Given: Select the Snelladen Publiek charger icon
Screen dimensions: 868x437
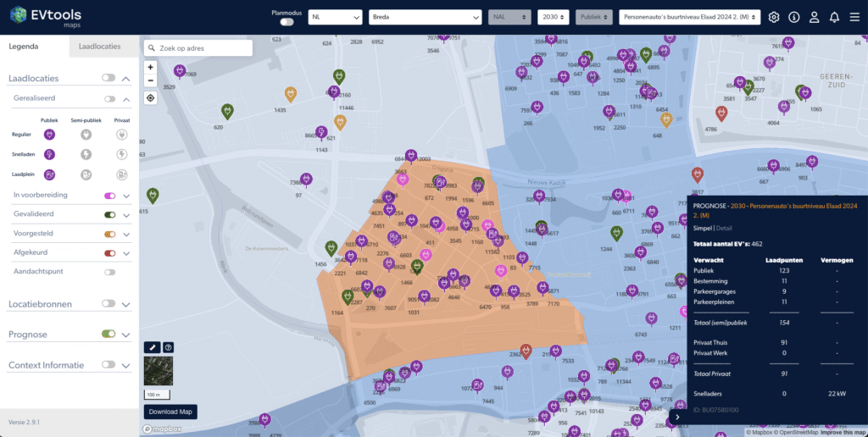Looking at the screenshot, I should (49, 154).
